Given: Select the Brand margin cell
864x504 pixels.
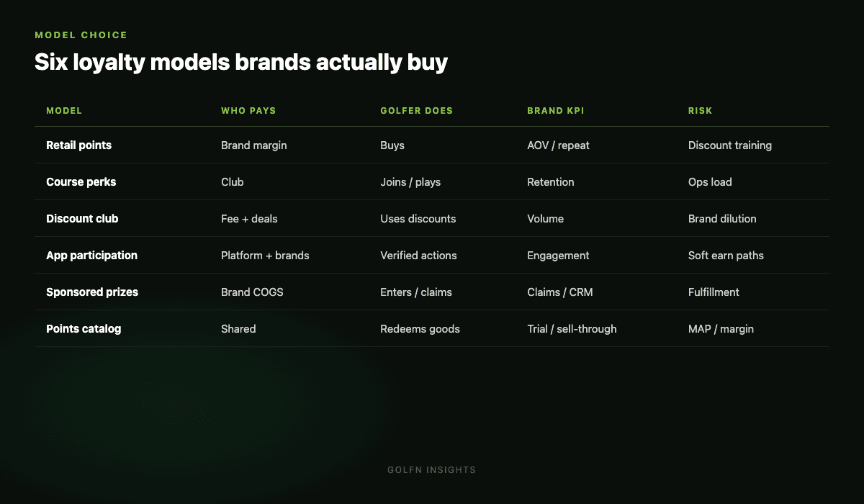Looking at the screenshot, I should click(254, 145).
